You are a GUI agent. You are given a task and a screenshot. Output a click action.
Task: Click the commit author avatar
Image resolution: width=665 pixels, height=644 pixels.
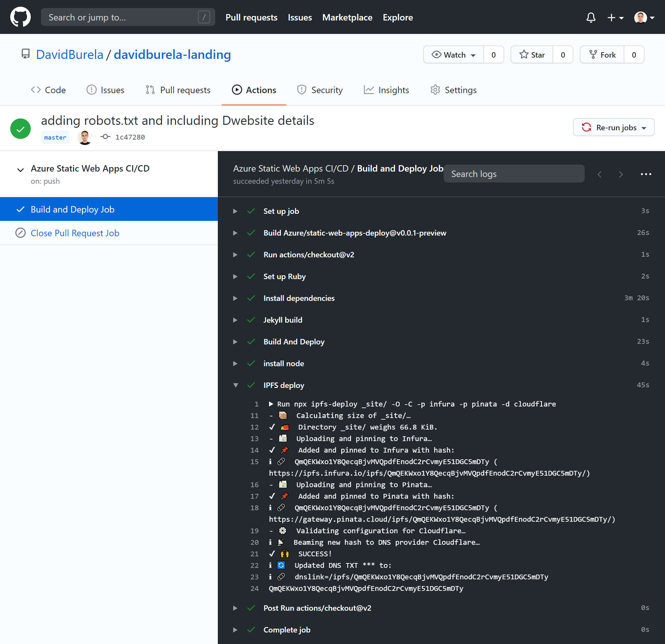tap(85, 137)
